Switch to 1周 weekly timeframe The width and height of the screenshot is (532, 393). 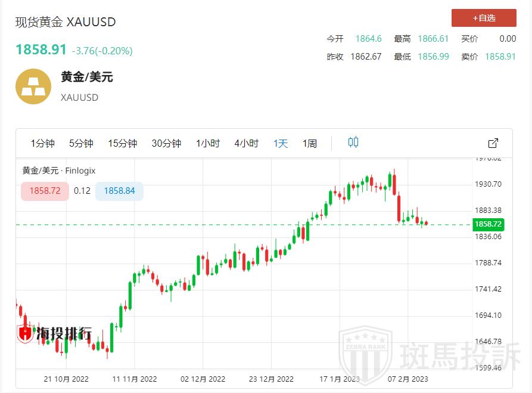coord(310,143)
